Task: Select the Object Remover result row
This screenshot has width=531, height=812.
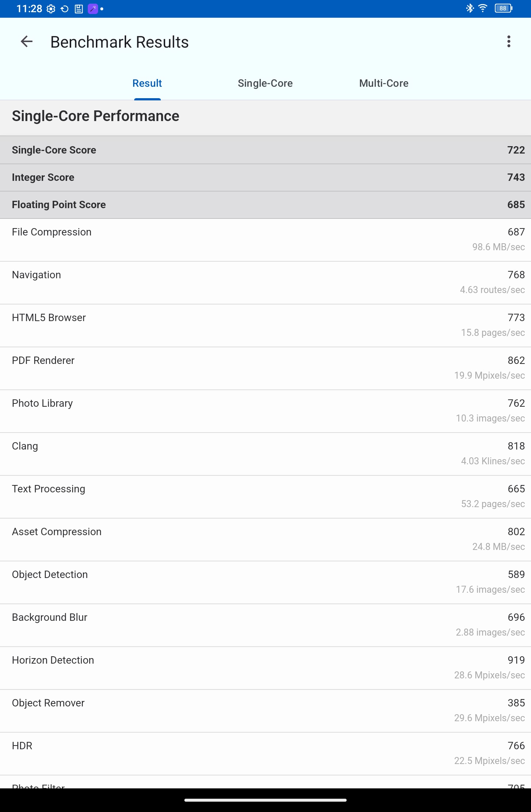Action: (265, 711)
